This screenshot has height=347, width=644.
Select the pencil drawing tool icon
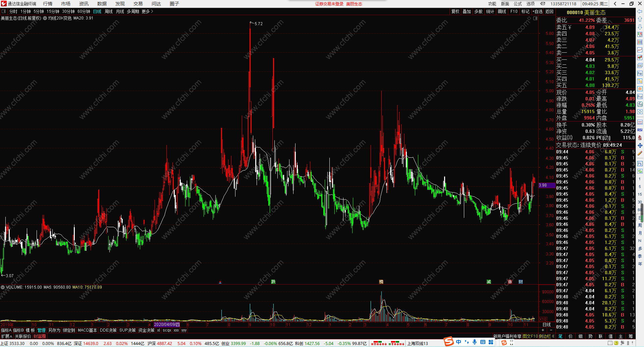pyautogui.click(x=640, y=153)
